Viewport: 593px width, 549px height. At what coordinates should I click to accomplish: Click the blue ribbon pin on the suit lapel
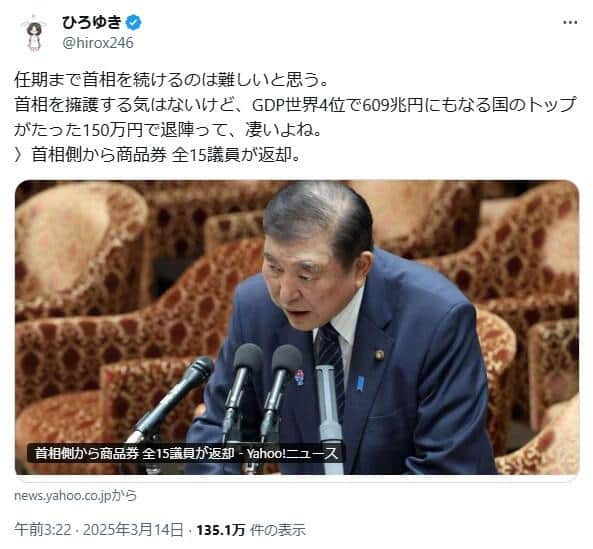point(360,383)
